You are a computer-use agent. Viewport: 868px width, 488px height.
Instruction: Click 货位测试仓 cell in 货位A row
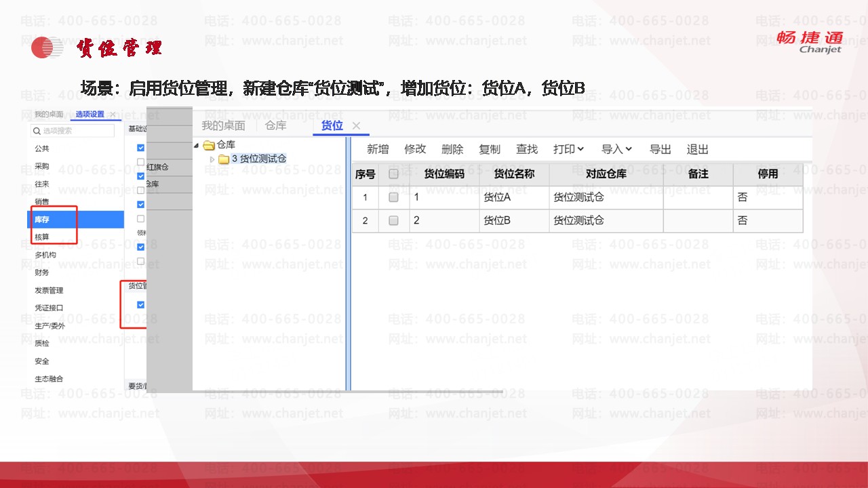(606, 198)
